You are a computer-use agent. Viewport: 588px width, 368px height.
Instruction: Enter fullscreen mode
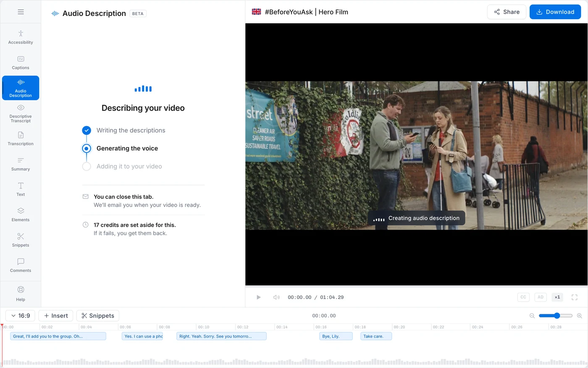pos(575,297)
